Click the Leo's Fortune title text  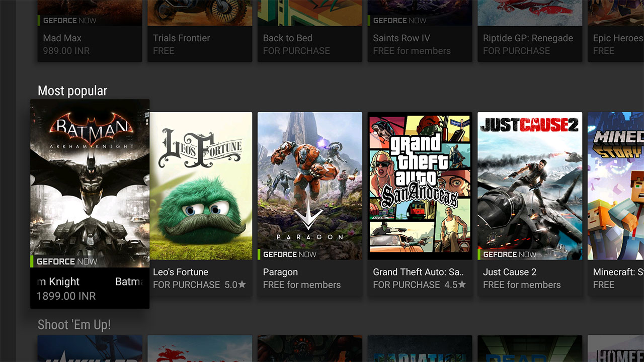click(181, 272)
